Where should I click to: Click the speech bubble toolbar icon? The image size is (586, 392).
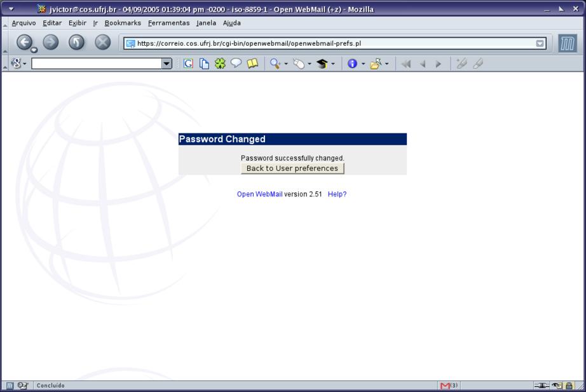(236, 64)
